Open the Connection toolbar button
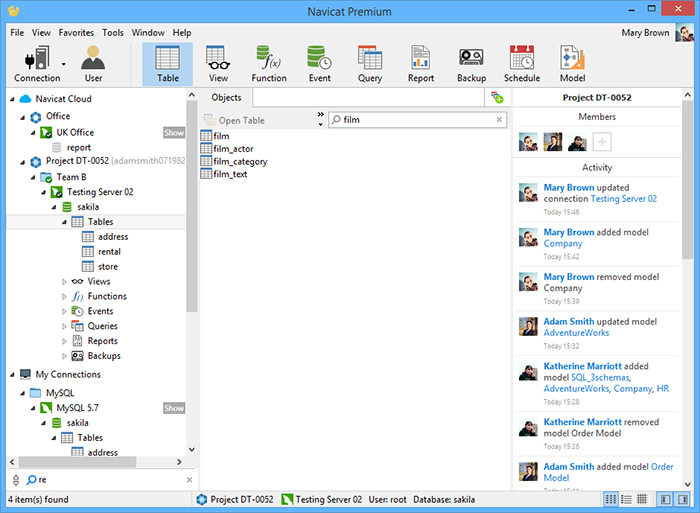This screenshot has height=513, width=700. pos(37,64)
